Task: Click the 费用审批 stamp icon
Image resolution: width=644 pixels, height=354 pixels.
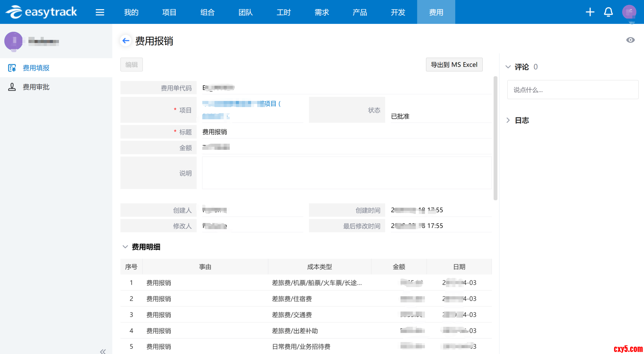Action: pyautogui.click(x=12, y=87)
